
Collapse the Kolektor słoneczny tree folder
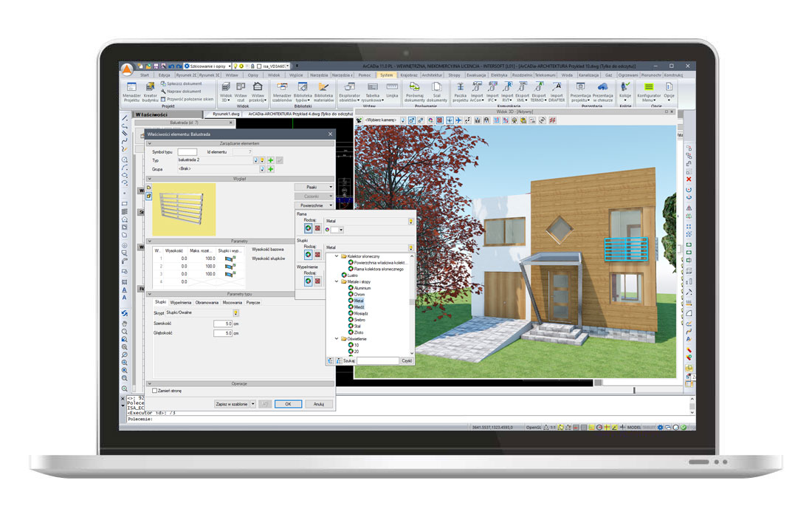[x=337, y=256]
